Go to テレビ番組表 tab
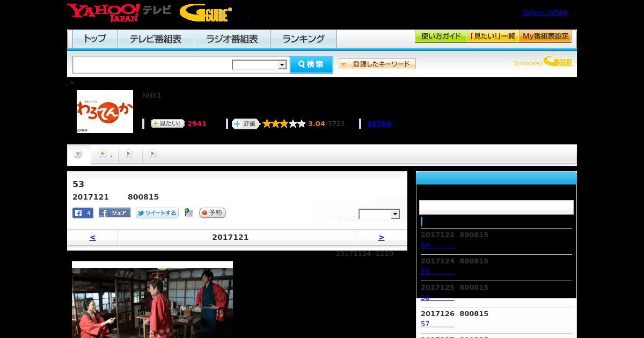 coord(156,39)
